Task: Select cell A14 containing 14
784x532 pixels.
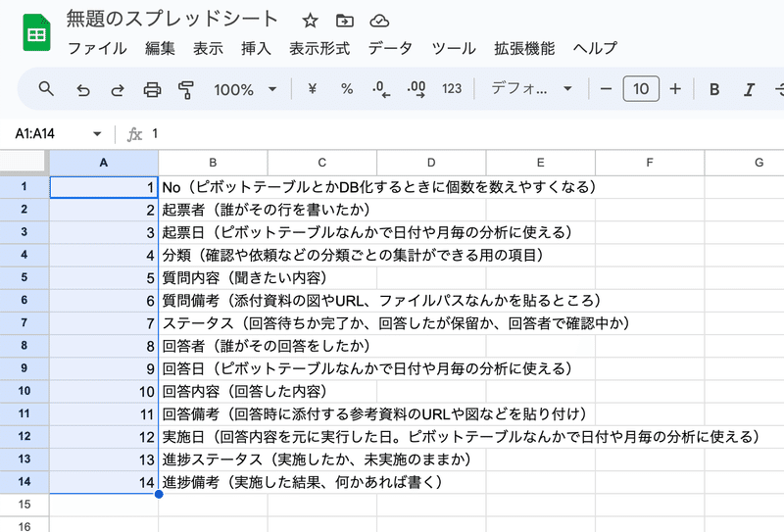Action: (x=104, y=482)
